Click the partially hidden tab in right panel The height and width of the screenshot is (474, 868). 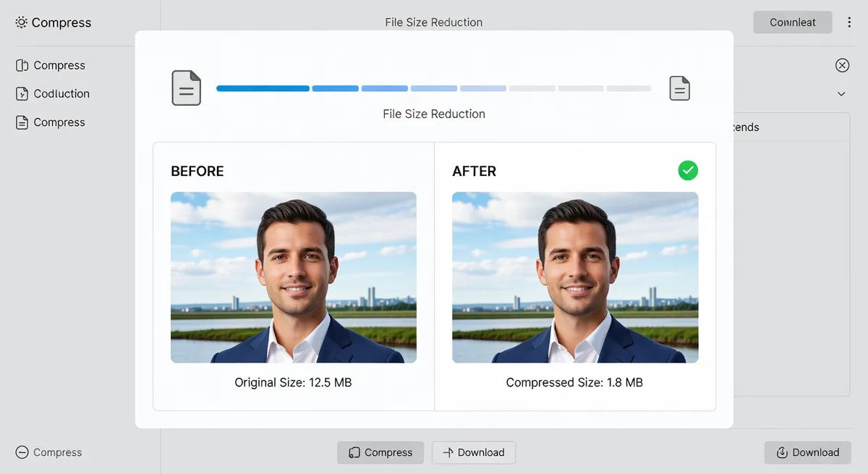pyautogui.click(x=746, y=127)
